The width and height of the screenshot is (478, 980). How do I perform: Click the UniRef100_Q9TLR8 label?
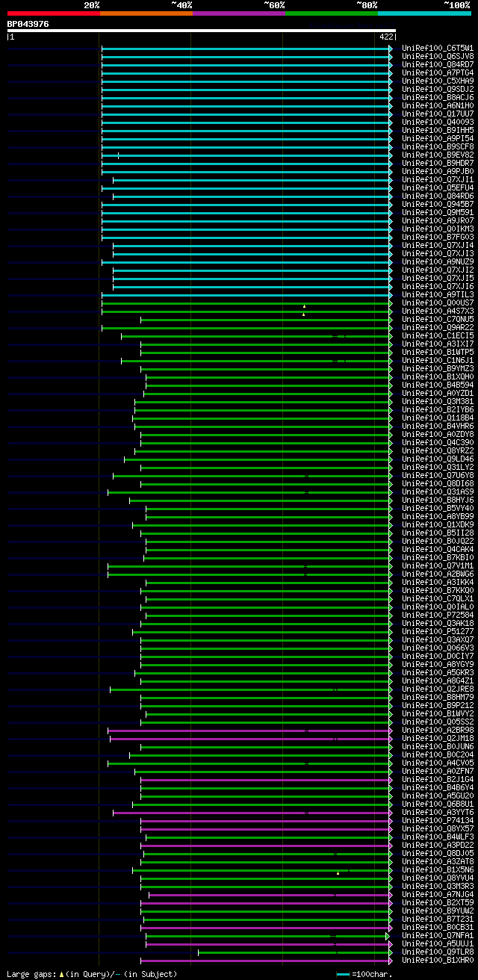(438, 952)
